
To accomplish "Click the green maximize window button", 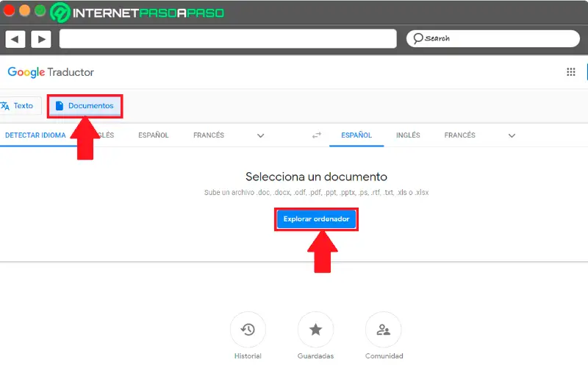I will coord(40,10).
